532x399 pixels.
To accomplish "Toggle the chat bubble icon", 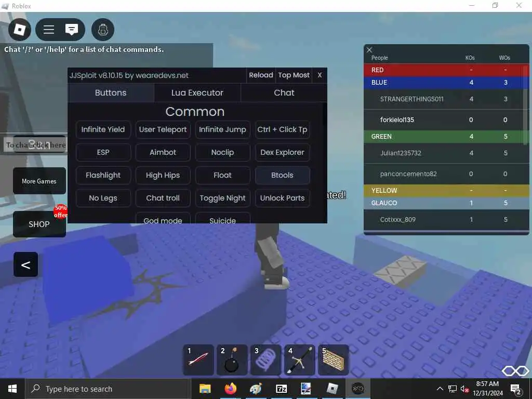I will [x=72, y=30].
